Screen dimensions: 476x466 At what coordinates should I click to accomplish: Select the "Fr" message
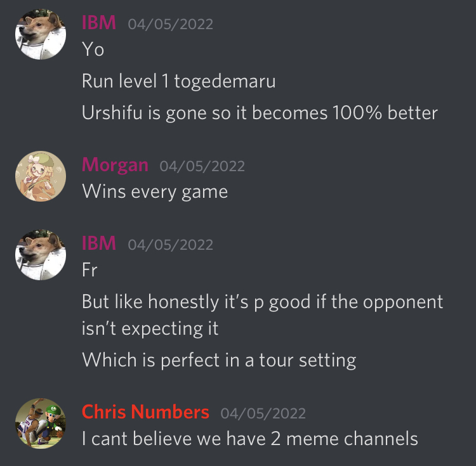[89, 270]
